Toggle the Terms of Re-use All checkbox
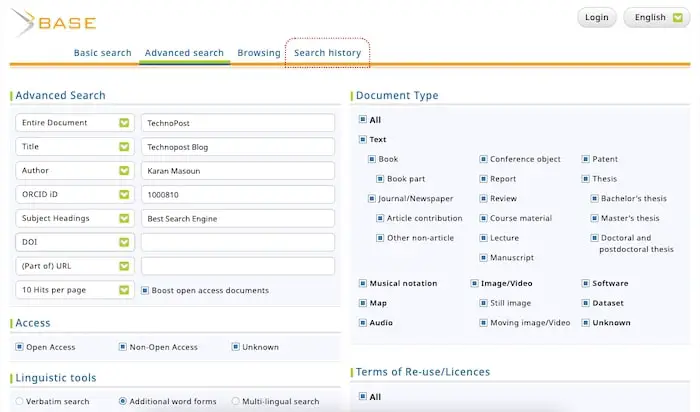The image size is (700, 412). click(x=362, y=396)
